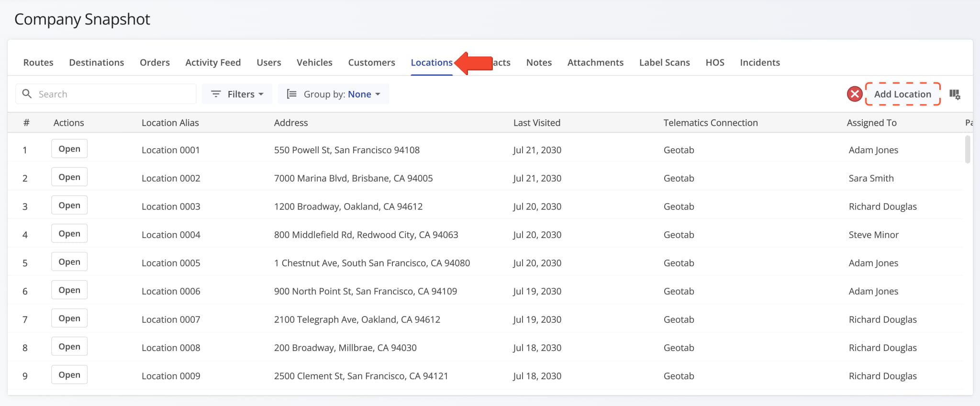Open the Orders tab

(x=155, y=62)
